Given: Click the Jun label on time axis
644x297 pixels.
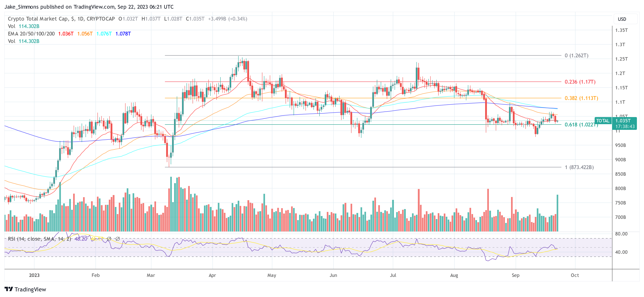Looking at the screenshot, I should pyautogui.click(x=333, y=275).
